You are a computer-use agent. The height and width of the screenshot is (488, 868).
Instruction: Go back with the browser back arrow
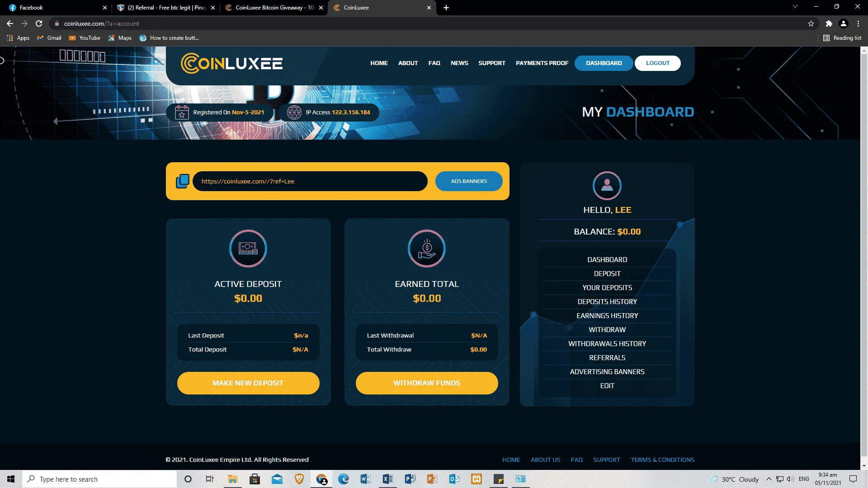[x=10, y=23]
